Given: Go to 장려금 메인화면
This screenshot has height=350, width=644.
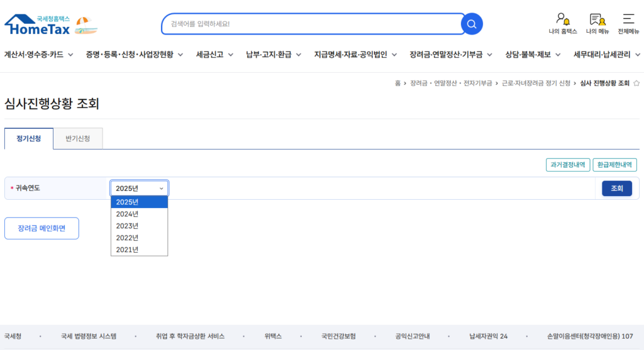Looking at the screenshot, I should click(42, 228).
